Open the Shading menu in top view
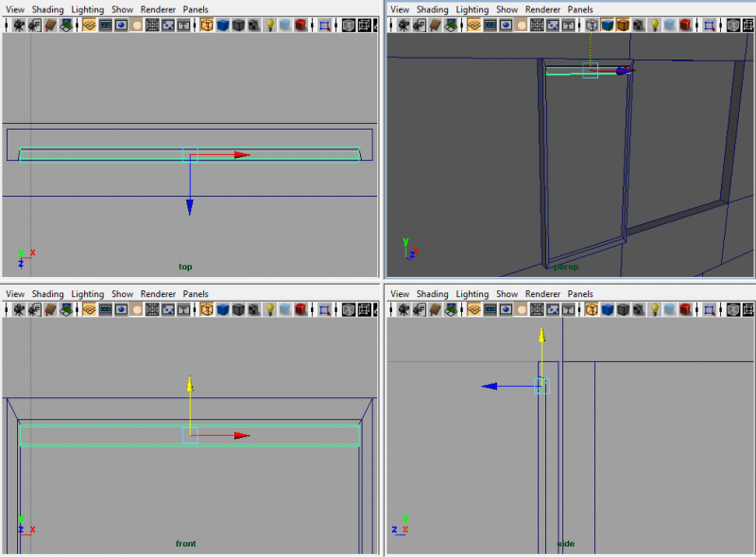Image resolution: width=756 pixels, height=557 pixels. tap(48, 9)
